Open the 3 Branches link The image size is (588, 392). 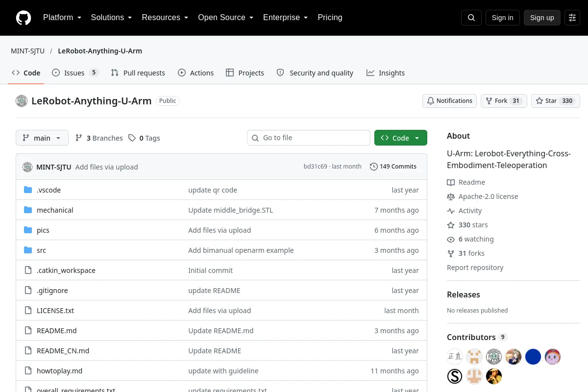click(x=99, y=138)
